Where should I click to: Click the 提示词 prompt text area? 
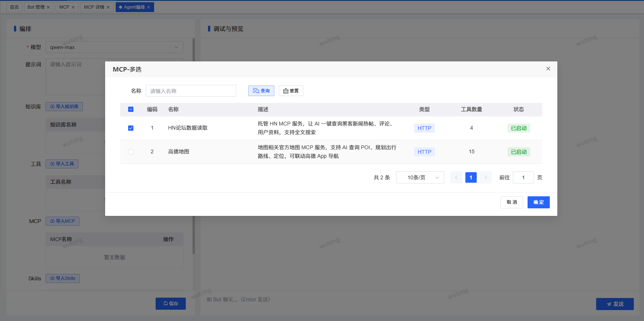tap(115, 77)
